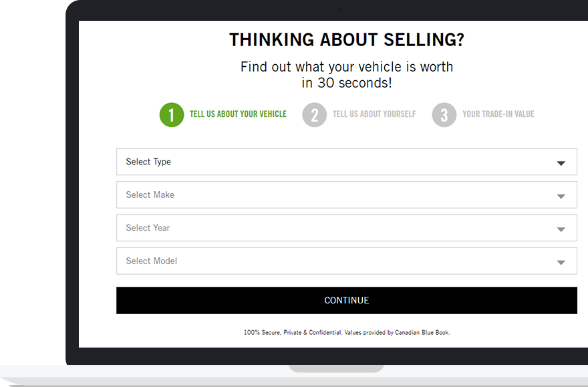588x387 pixels.
Task: Open the Select Make dropdown field
Action: (347, 195)
